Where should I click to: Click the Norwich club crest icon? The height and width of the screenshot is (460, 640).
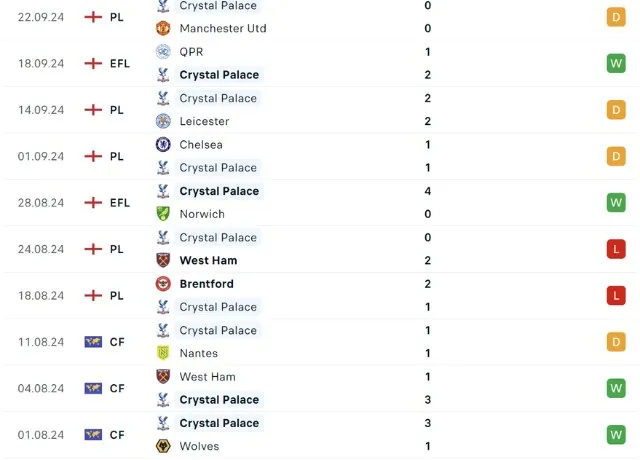[x=163, y=214]
